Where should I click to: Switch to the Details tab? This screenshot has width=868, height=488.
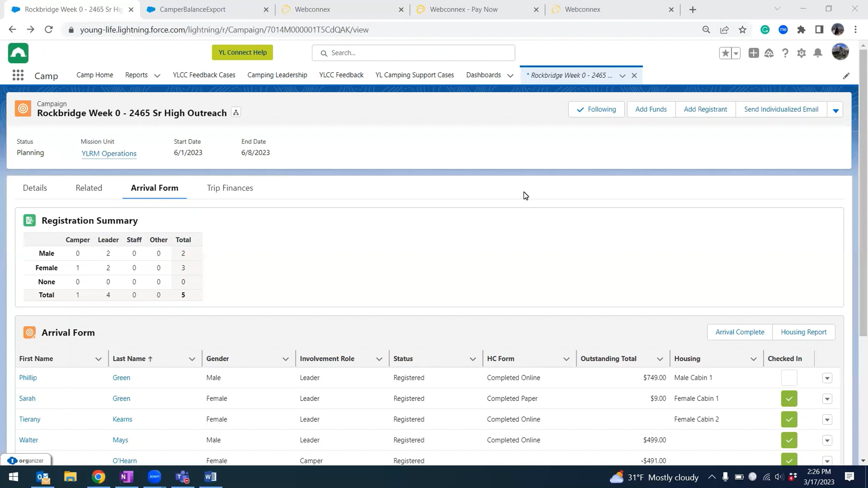[35, 188]
